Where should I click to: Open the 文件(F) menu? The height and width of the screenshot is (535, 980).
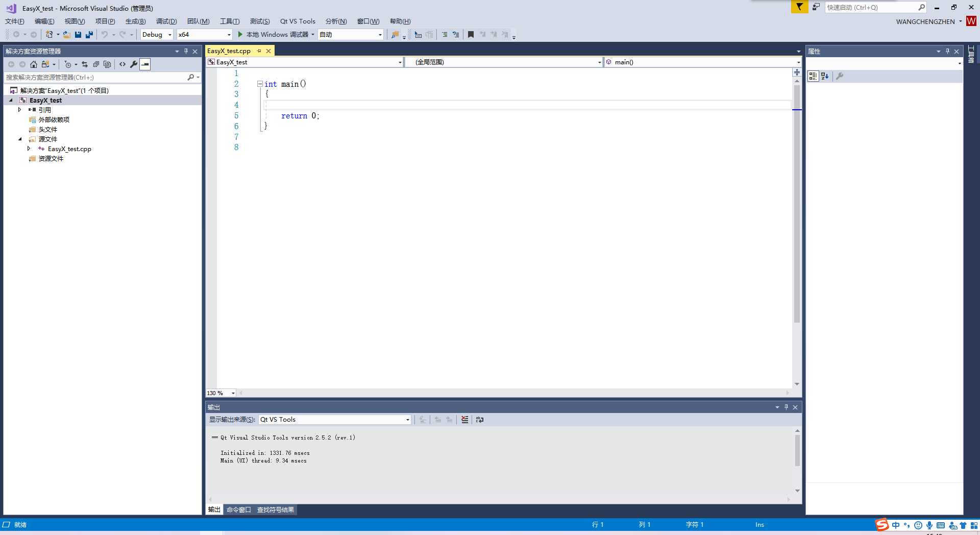(15, 21)
